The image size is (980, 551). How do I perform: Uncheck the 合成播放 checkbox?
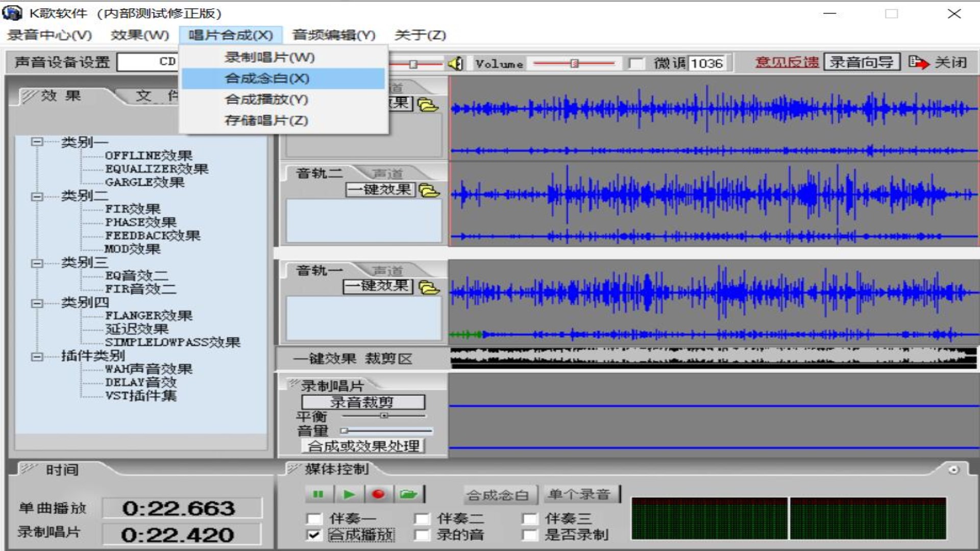(x=314, y=535)
